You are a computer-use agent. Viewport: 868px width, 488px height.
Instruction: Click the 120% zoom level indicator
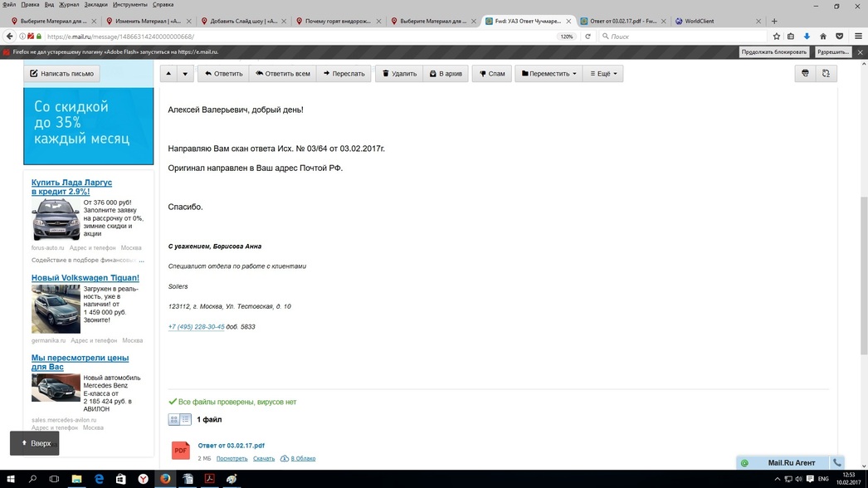(x=567, y=37)
